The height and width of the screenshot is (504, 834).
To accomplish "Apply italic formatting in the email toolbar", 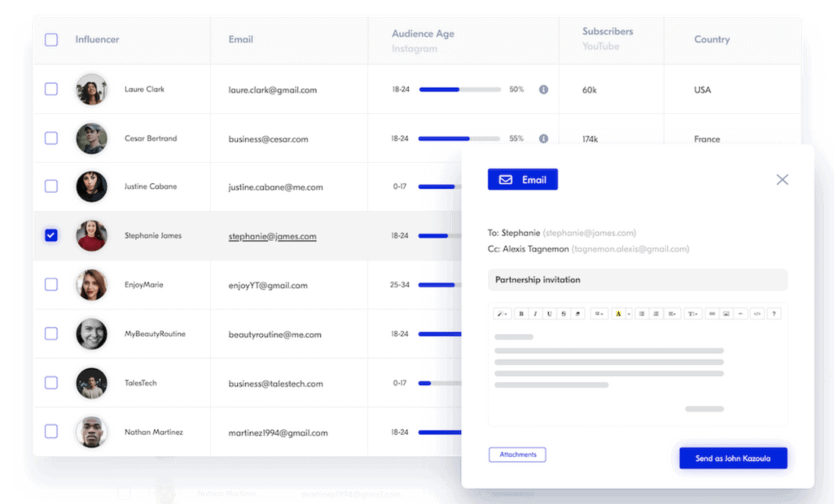I will [x=535, y=313].
